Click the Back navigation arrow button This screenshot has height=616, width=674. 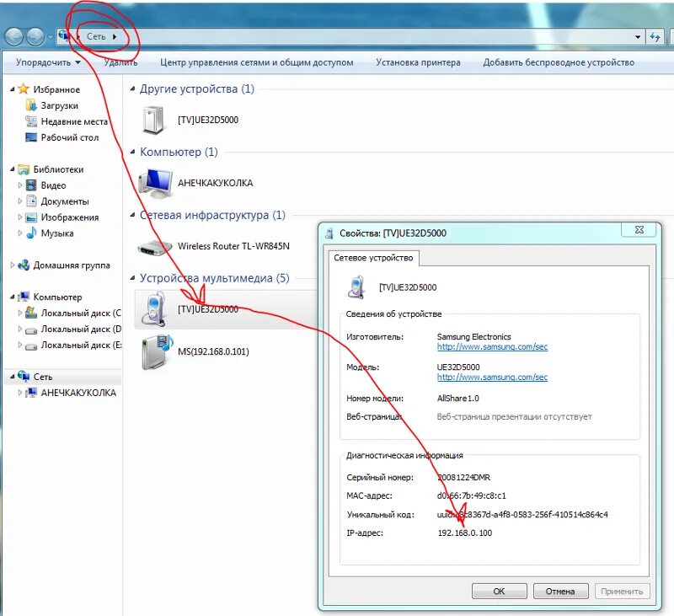click(x=13, y=36)
